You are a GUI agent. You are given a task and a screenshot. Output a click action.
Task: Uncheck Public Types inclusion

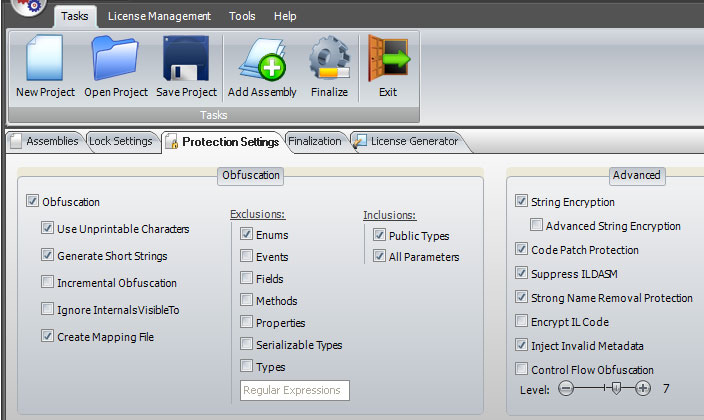[x=379, y=234]
